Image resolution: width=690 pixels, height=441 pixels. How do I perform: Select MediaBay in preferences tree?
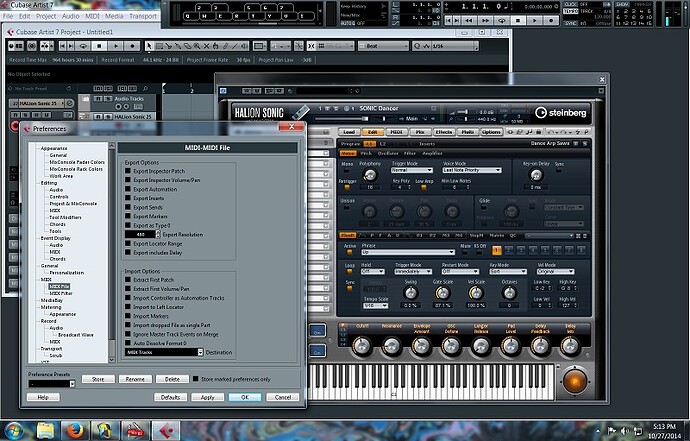(51, 300)
